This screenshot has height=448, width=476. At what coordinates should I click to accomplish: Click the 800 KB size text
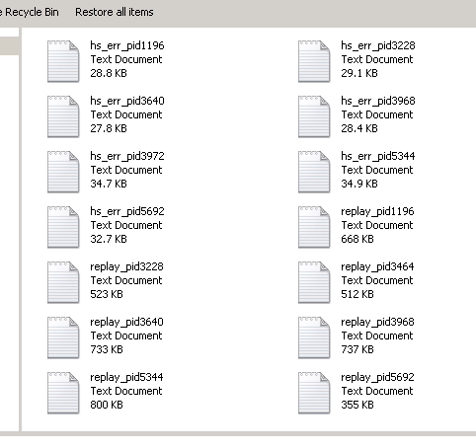107,405
